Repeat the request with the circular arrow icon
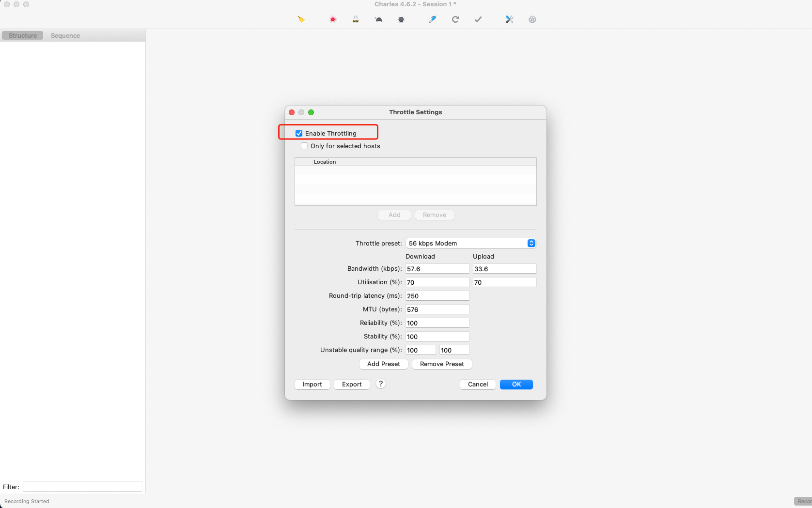This screenshot has height=508, width=812. [x=455, y=19]
